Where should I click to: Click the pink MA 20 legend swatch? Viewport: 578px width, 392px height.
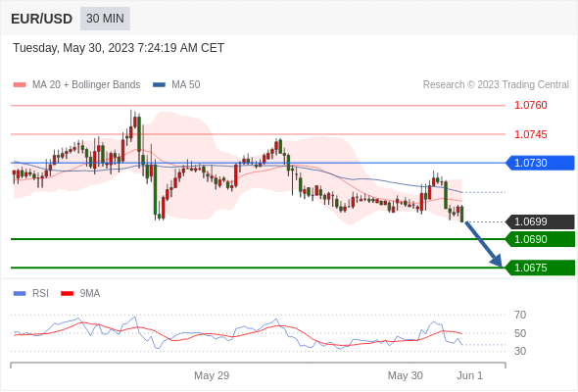tap(20, 85)
